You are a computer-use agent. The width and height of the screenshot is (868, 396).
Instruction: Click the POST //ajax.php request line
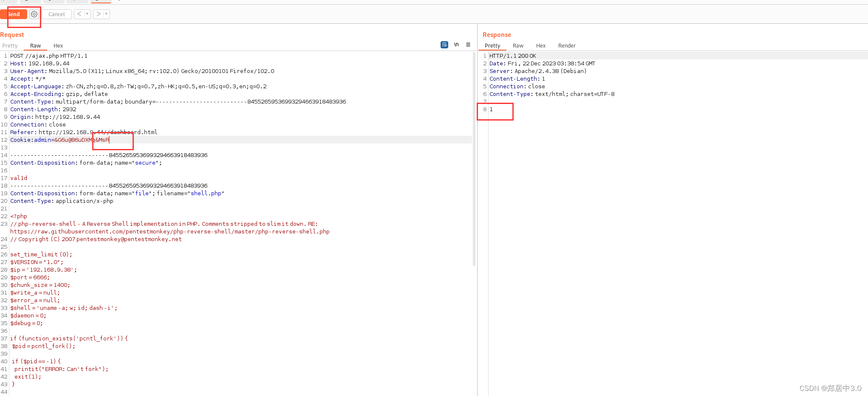coord(49,56)
